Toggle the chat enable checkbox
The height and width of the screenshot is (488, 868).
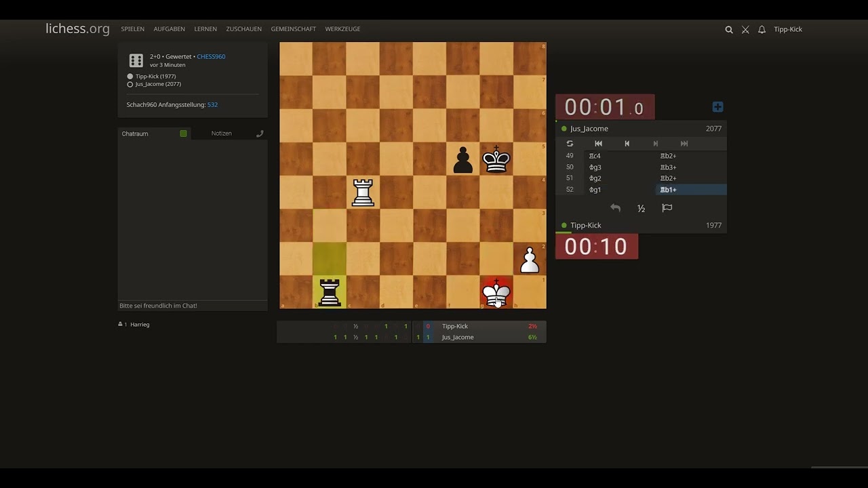click(x=183, y=134)
